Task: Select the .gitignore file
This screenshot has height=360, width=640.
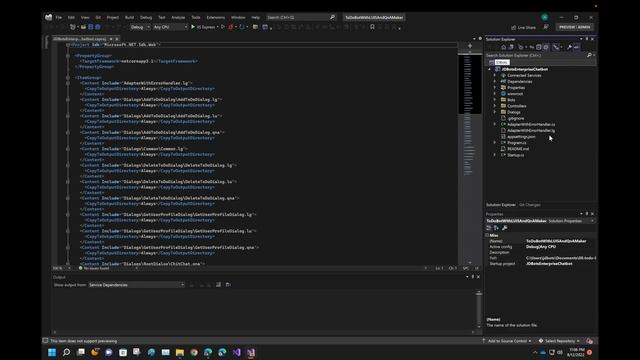Action: pos(516,118)
